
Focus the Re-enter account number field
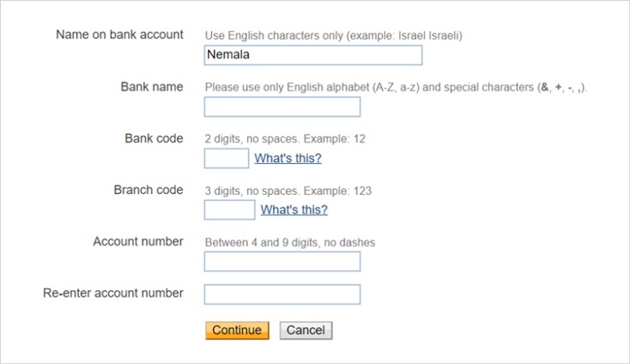[x=282, y=294]
